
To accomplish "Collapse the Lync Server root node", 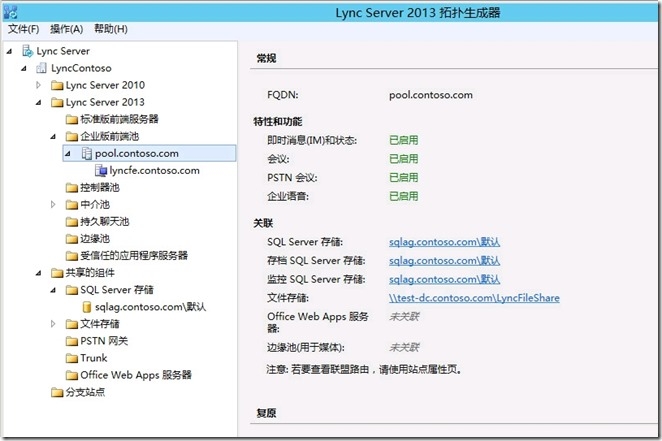I will point(9,51).
